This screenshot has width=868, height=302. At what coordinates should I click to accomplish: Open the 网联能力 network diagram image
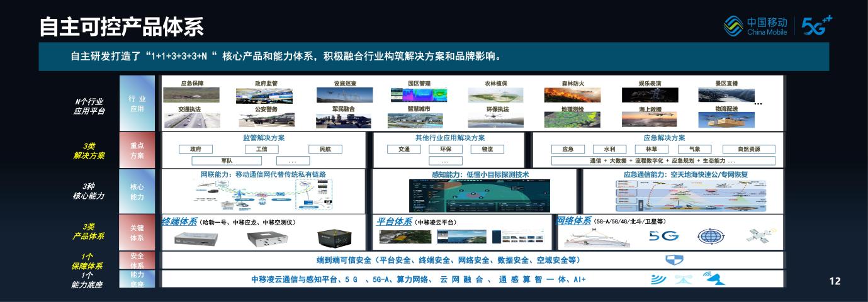pos(264,196)
